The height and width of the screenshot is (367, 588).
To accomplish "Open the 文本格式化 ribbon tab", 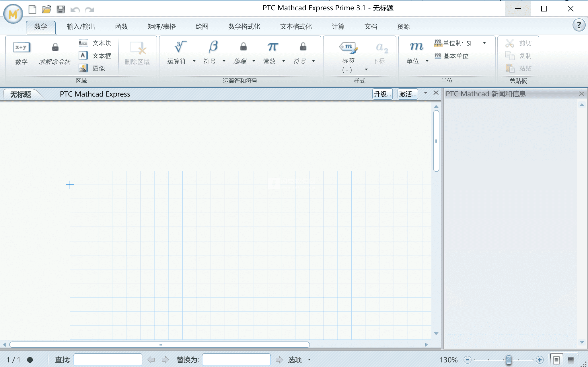I will pos(296,27).
